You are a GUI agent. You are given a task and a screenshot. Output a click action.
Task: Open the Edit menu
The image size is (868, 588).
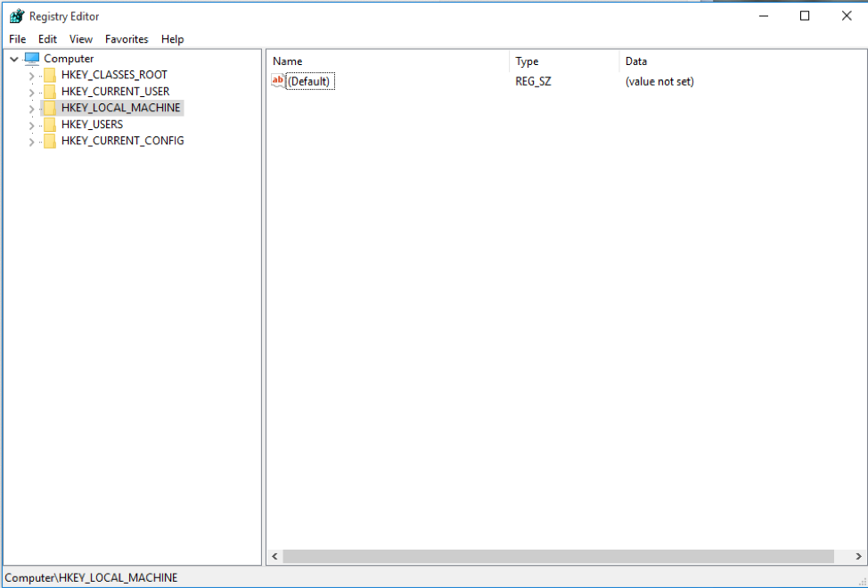(47, 39)
